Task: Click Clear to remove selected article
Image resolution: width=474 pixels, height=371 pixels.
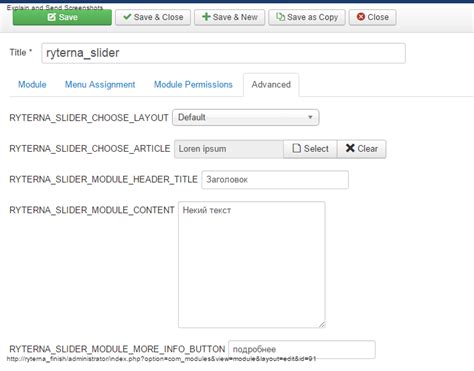Action: pyautogui.click(x=362, y=149)
